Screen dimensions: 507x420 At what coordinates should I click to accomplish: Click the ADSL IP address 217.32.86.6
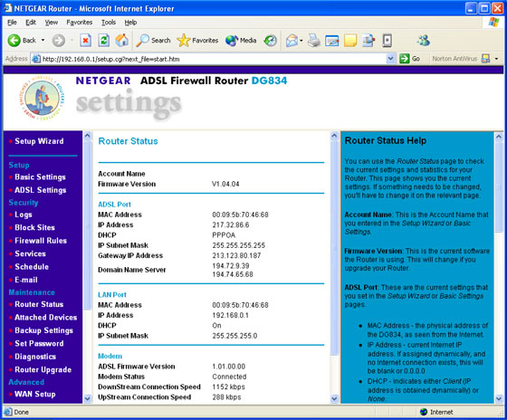point(231,224)
